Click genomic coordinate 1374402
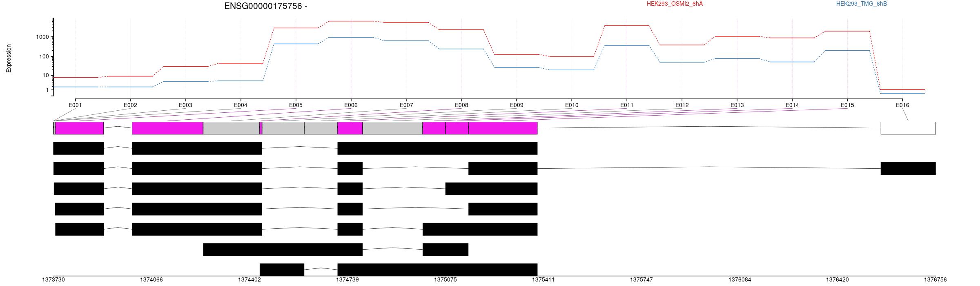The image size is (980, 286). click(x=249, y=280)
